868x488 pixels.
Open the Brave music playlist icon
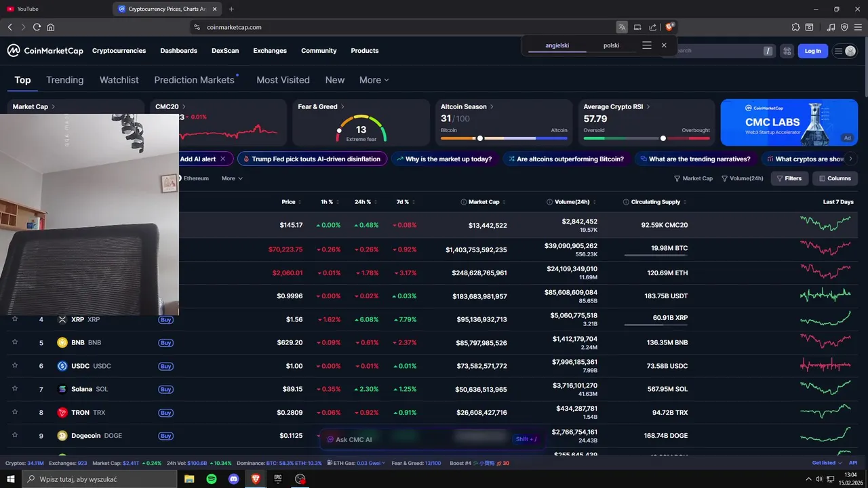[x=831, y=27]
